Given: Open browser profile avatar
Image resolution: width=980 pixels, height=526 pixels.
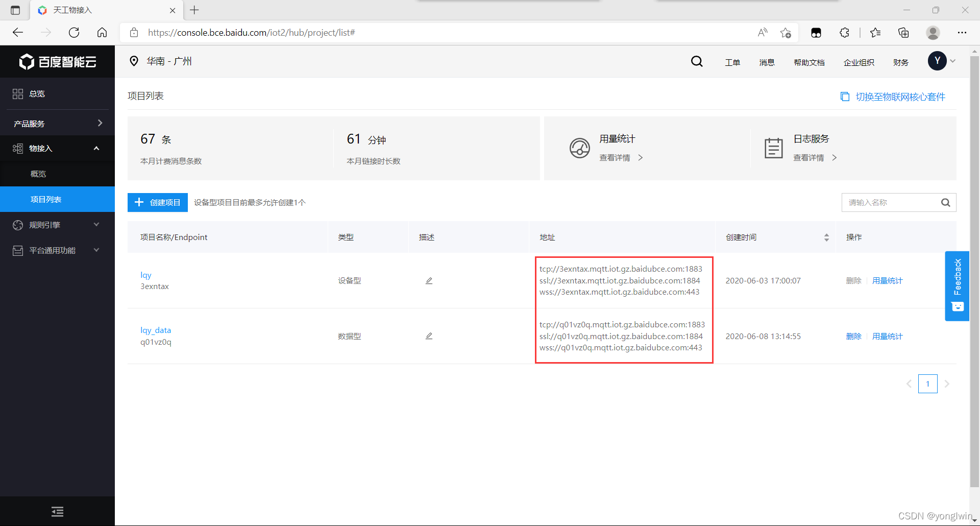Looking at the screenshot, I should point(933,33).
